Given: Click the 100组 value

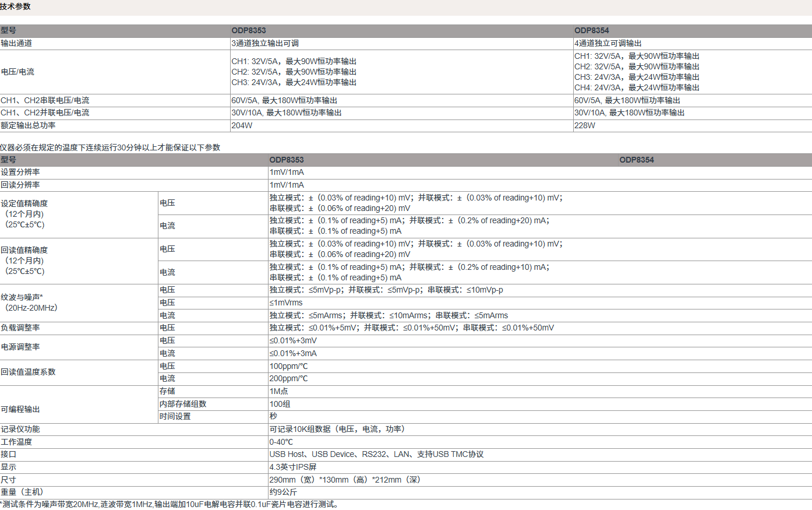Looking at the screenshot, I should click(280, 404).
